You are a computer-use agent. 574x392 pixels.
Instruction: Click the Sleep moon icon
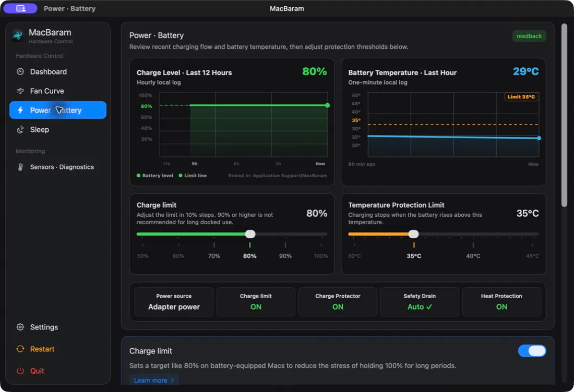(x=20, y=129)
